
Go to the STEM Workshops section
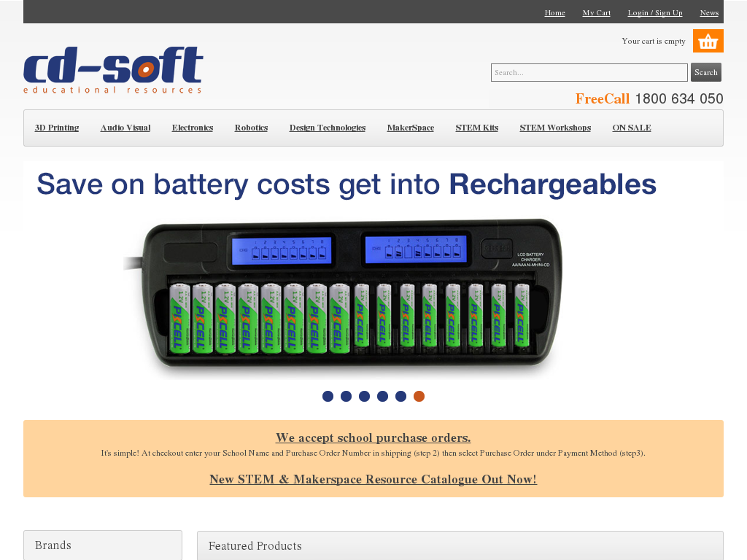click(555, 128)
